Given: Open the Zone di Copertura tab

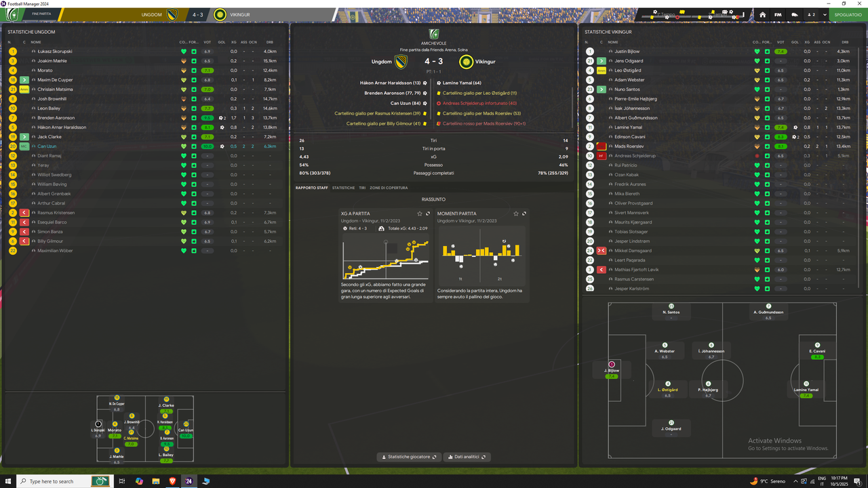Looking at the screenshot, I should (389, 188).
